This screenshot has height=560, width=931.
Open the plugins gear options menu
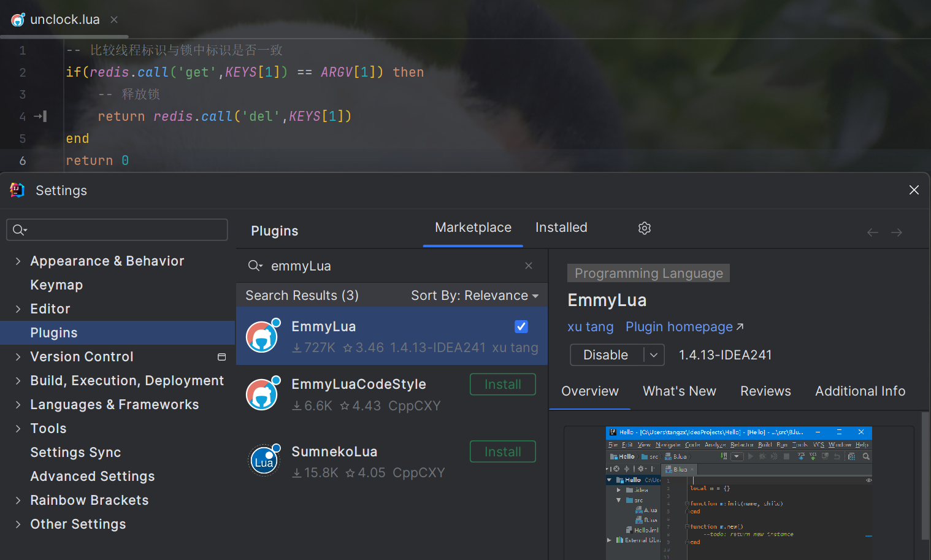point(644,228)
